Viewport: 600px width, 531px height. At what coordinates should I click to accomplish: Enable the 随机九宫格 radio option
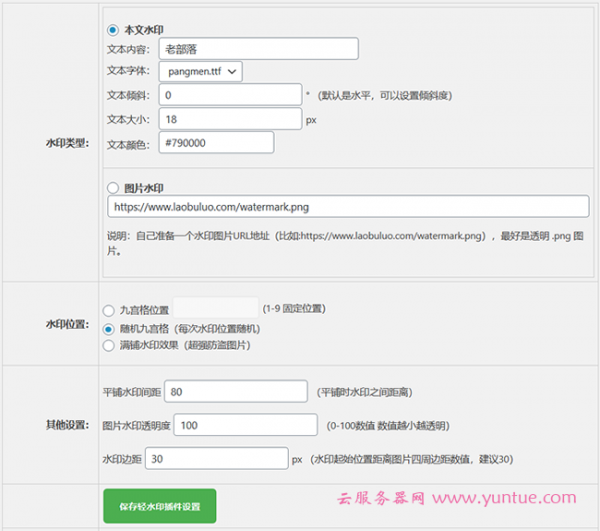[109, 328]
